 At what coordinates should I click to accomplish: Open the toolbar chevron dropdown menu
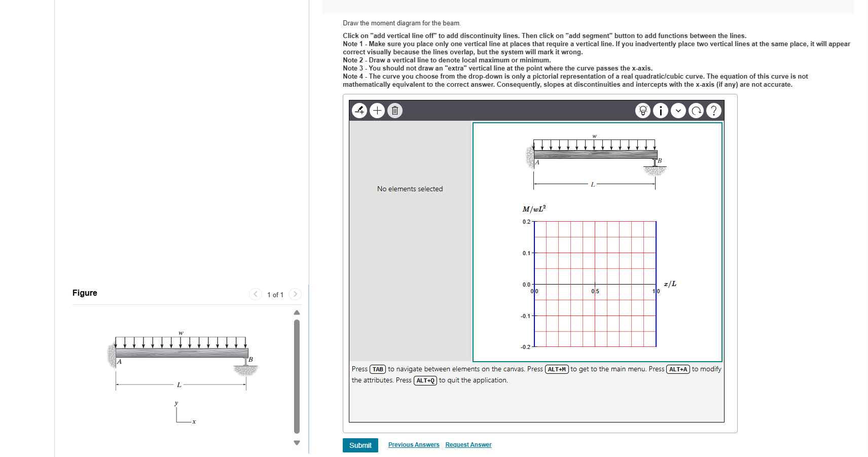point(678,111)
